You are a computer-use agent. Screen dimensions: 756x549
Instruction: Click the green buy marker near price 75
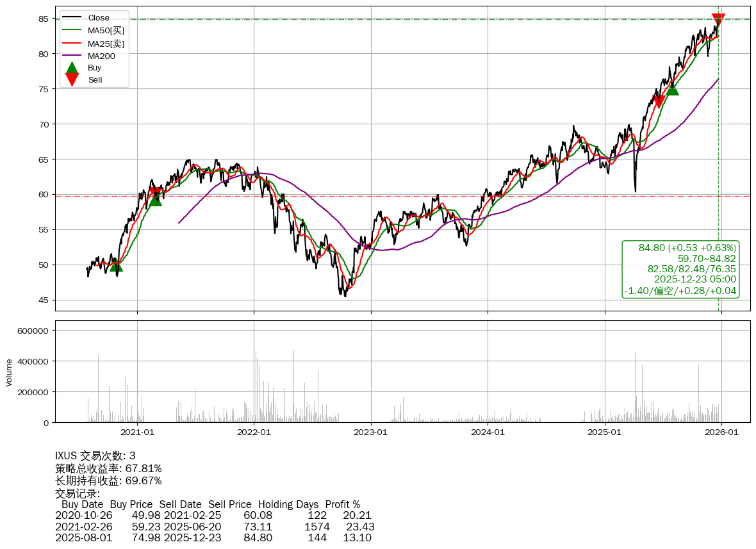click(672, 89)
